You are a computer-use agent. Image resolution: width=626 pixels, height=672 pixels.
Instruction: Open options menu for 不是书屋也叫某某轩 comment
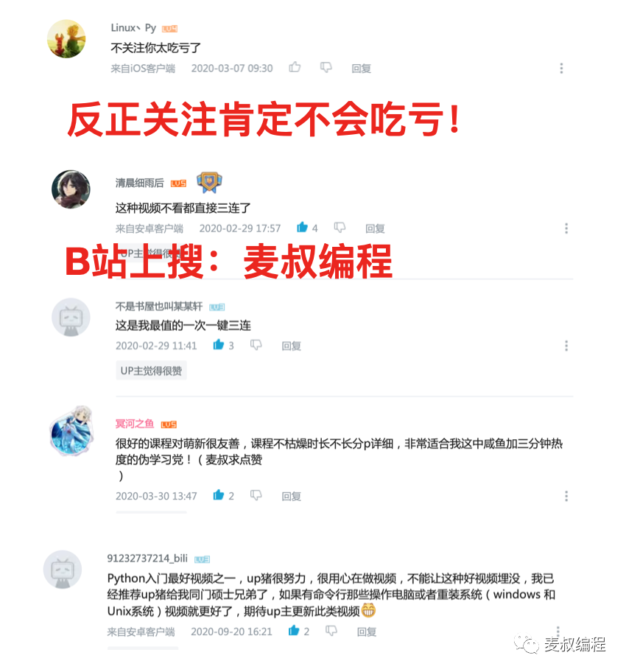566,346
